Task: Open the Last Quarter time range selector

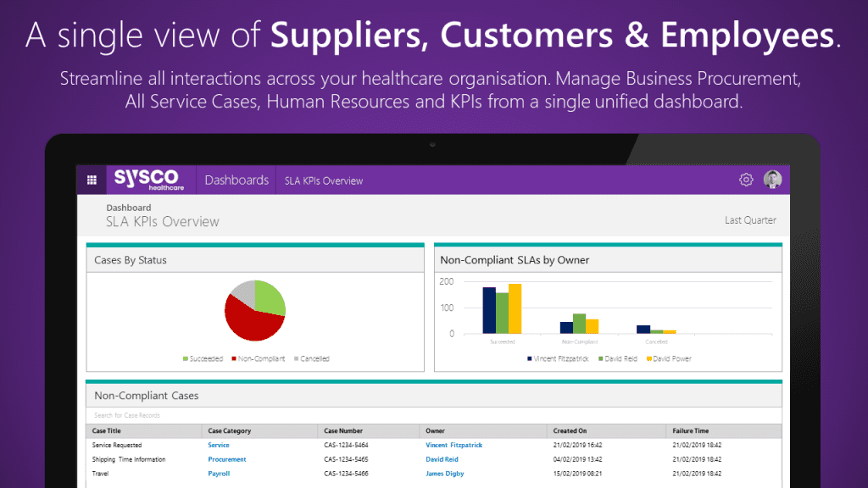Action: coord(751,219)
